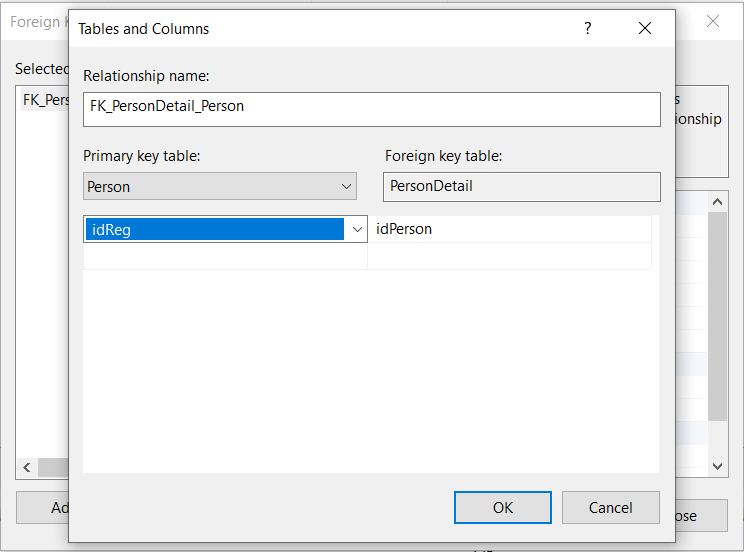Viewport: 744px width, 552px height.
Task: Click the scroll up arrow on right scrollbar
Action: (x=718, y=202)
